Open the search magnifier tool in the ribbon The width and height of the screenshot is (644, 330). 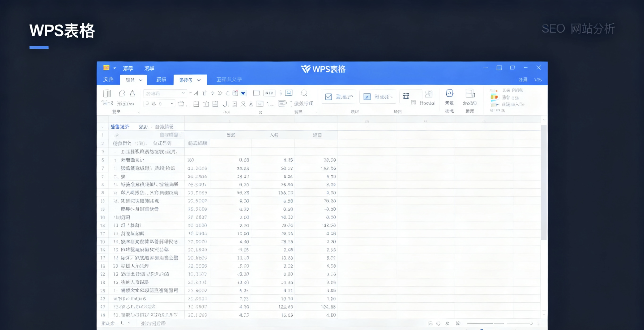(304, 93)
